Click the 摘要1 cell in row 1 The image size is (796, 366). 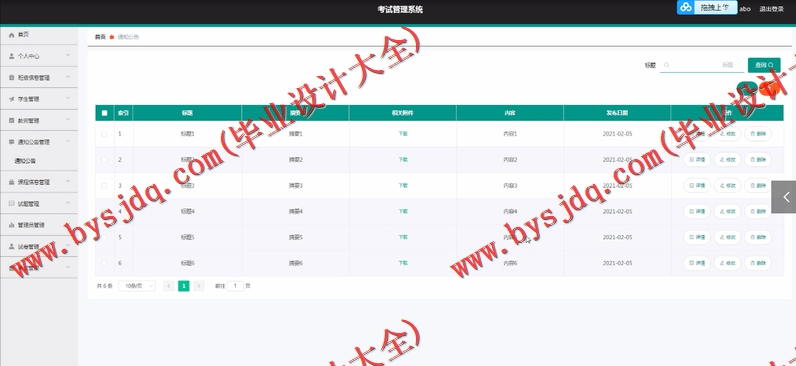pos(295,134)
